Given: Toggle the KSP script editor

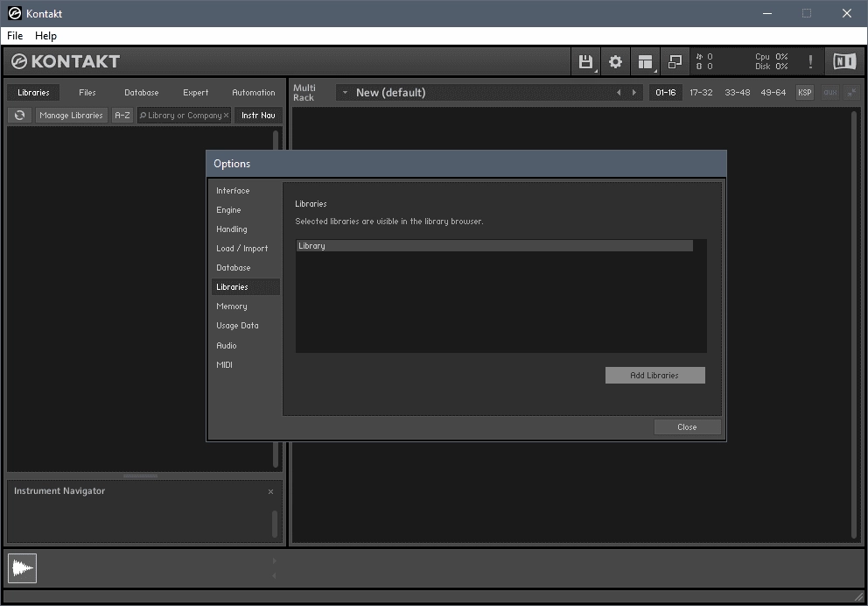Looking at the screenshot, I should tap(804, 93).
